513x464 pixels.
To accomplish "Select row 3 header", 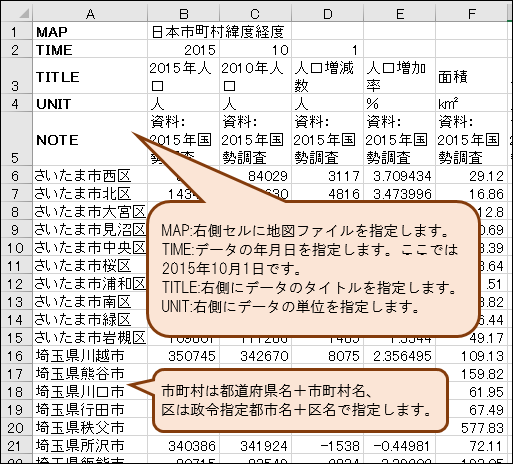I will coord(16,76).
